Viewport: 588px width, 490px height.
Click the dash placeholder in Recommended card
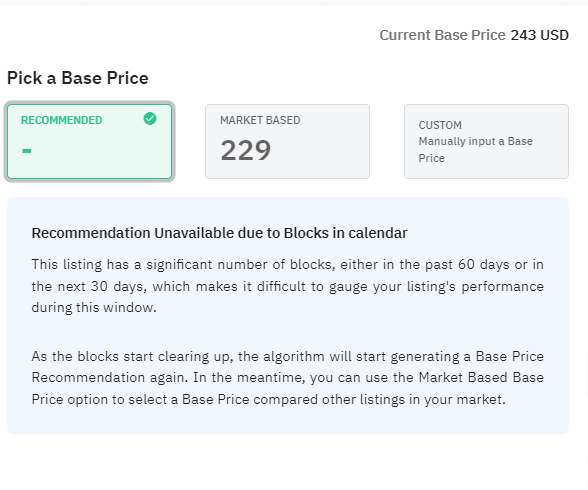[x=27, y=151]
